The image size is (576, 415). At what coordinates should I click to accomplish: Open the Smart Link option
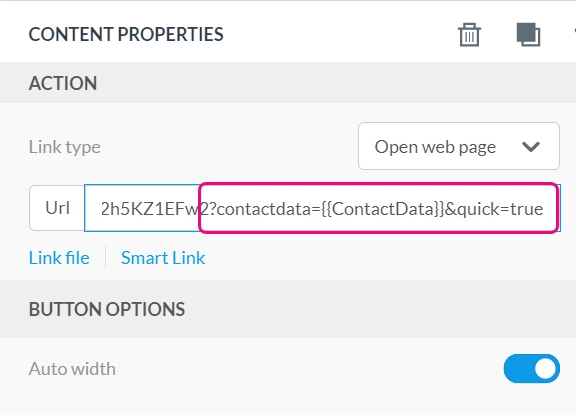tap(163, 257)
